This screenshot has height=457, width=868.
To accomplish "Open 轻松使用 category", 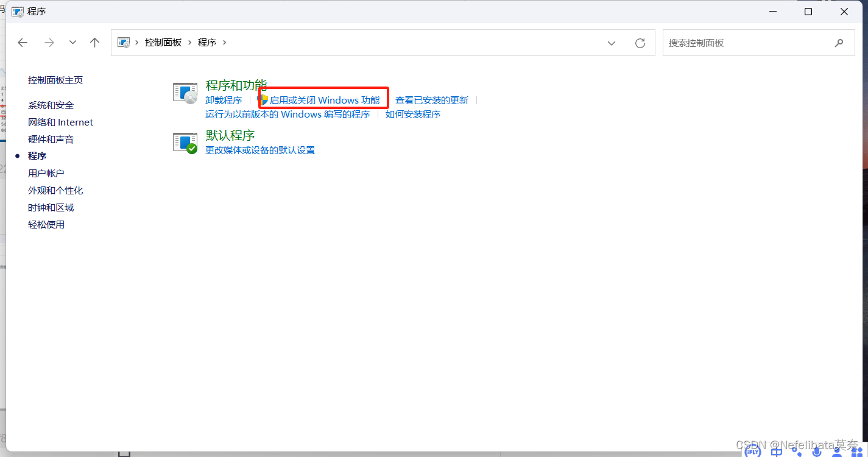I will click(x=46, y=224).
